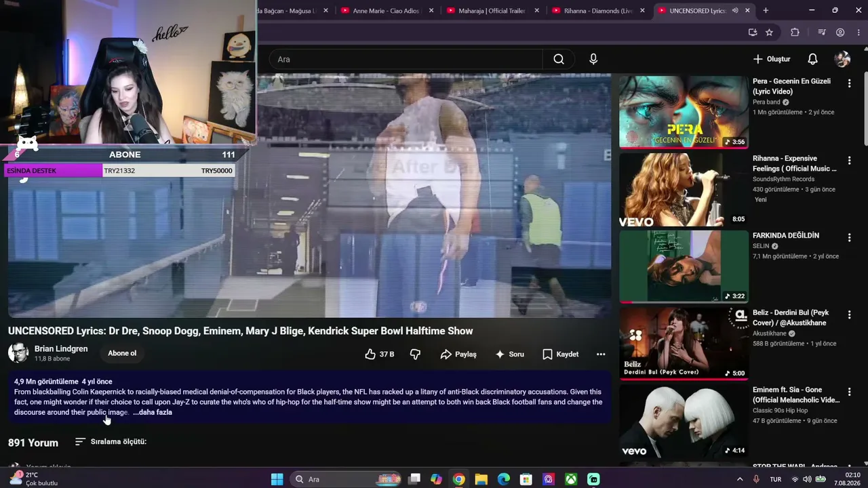868x488 pixels.
Task: Switch to the Anne Marie - Ciao Adios tab
Action: pyautogui.click(x=387, y=10)
